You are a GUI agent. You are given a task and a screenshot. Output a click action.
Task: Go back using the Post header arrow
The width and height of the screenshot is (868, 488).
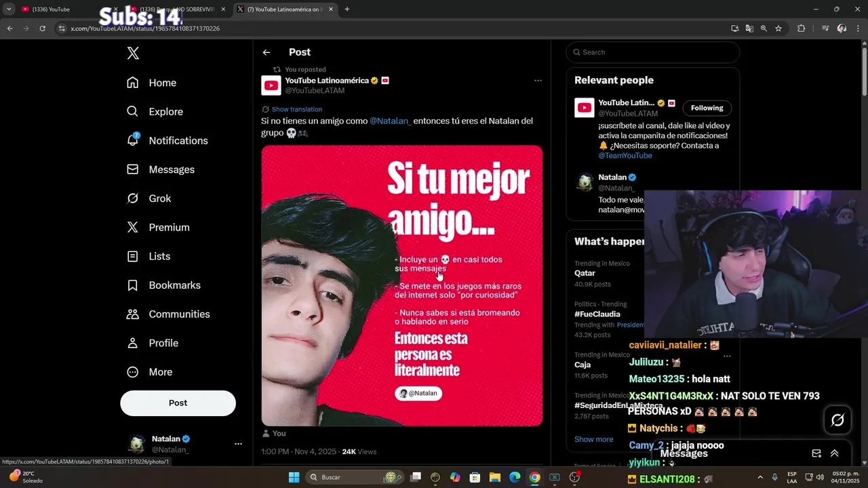(267, 52)
